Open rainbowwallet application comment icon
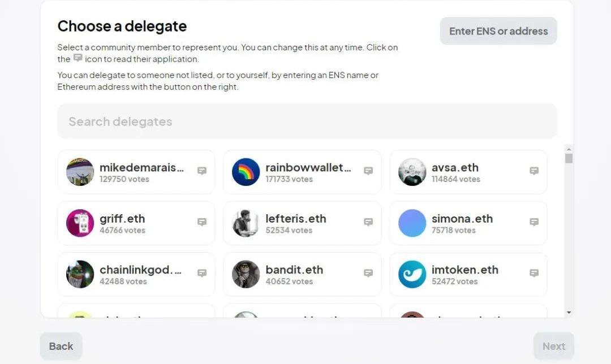The width and height of the screenshot is (611, 364). pyautogui.click(x=368, y=171)
